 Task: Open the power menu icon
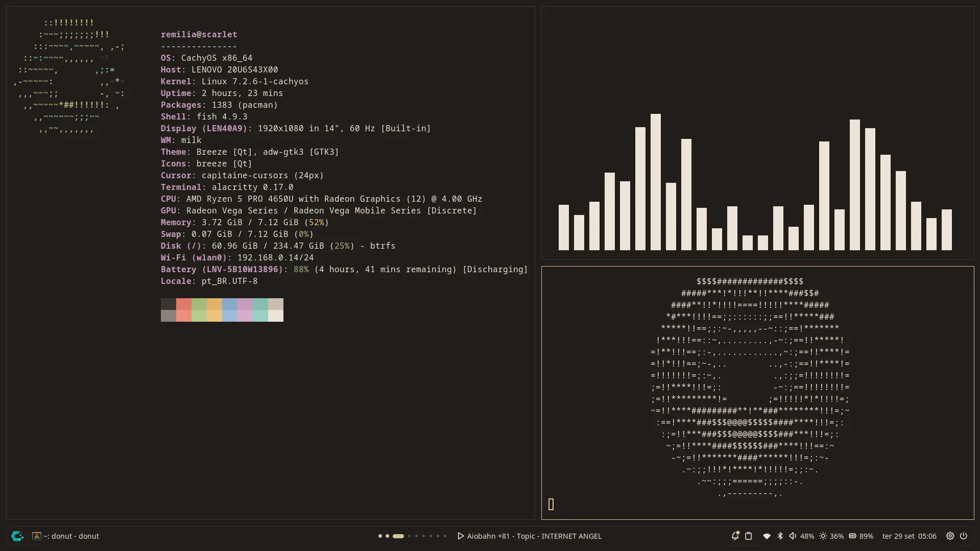pyautogui.click(x=963, y=536)
